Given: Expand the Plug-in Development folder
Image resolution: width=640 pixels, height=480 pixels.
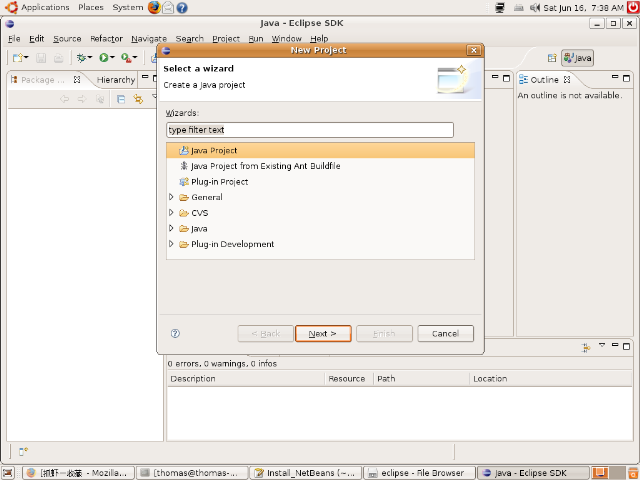Looking at the screenshot, I should [x=171, y=244].
